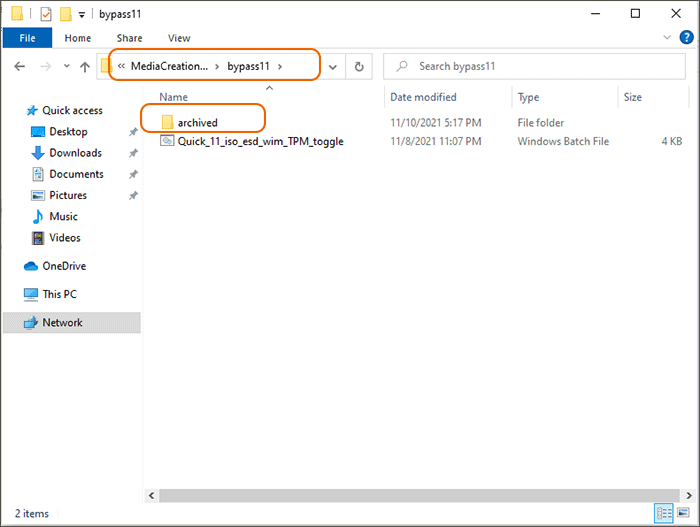
Task: Open the archived folder
Action: pos(197,122)
